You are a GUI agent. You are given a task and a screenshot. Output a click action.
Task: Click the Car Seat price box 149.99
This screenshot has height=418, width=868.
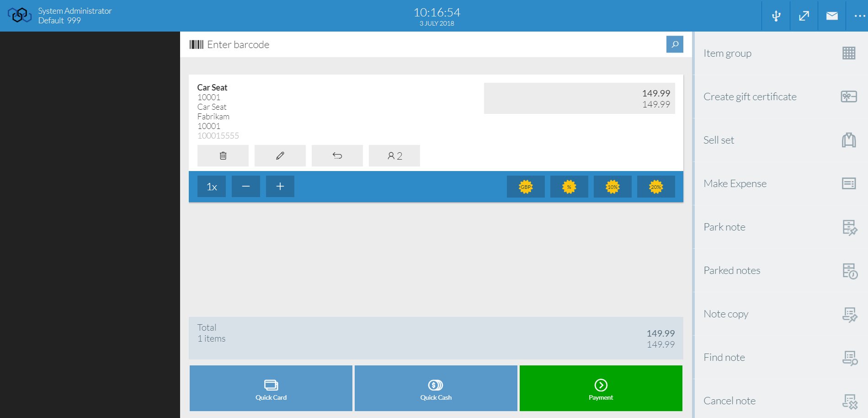(x=579, y=98)
